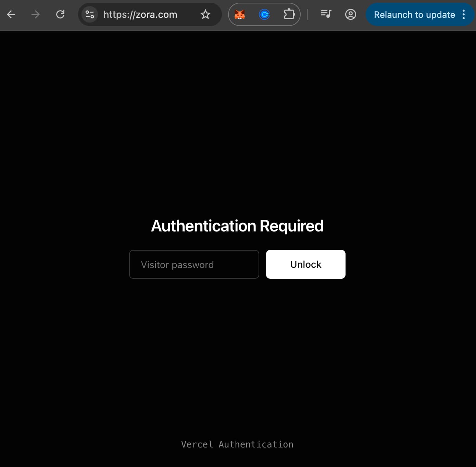Open Chrome's three-dot menu
The width and height of the screenshot is (476, 467).
tap(464, 14)
